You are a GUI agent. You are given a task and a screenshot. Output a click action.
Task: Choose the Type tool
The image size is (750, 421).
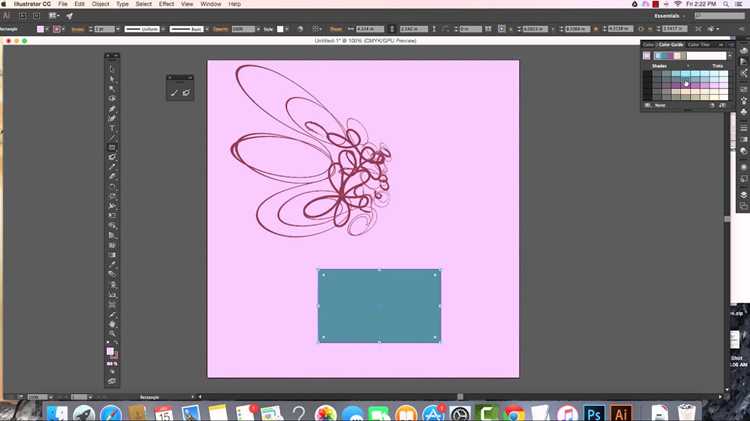pyautogui.click(x=112, y=128)
